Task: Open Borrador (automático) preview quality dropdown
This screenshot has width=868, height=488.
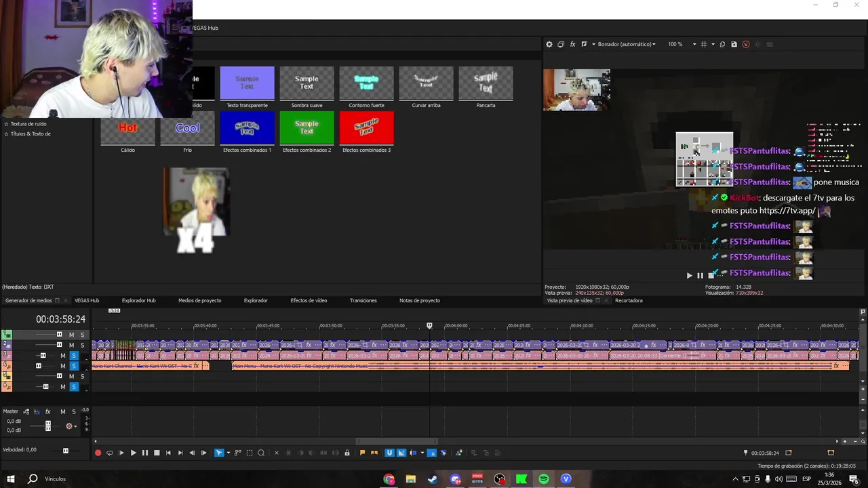Action: (x=627, y=44)
